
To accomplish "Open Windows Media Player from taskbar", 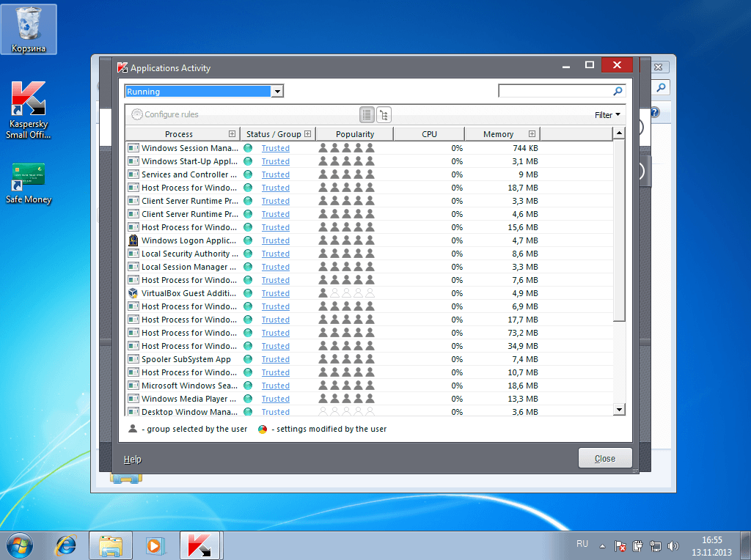I will click(x=155, y=545).
